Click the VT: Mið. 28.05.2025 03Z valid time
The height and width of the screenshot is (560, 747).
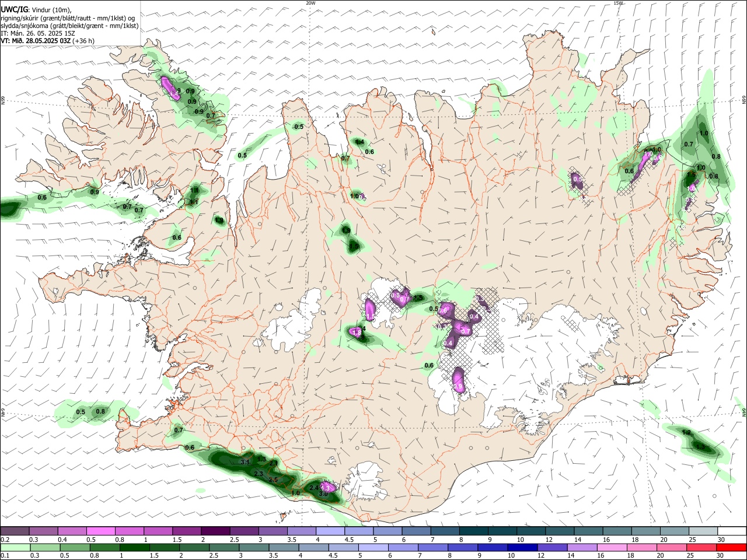[x=36, y=41]
